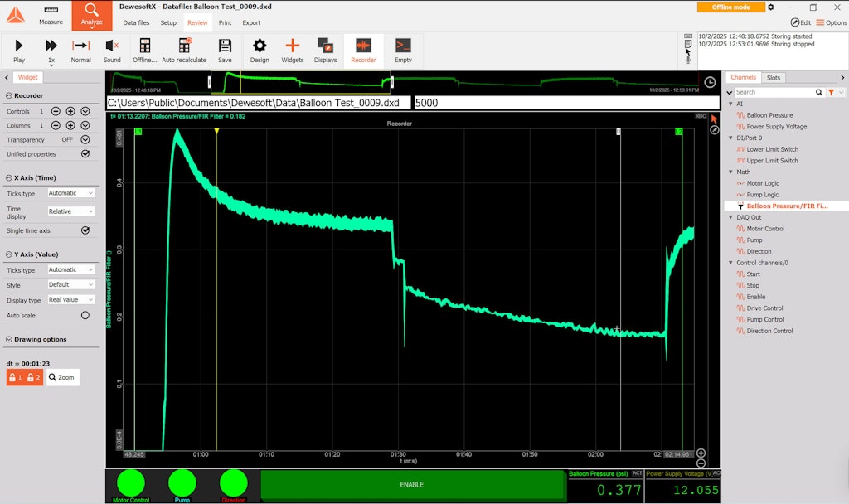Open the Display type dropdown showing Real value

[70, 299]
